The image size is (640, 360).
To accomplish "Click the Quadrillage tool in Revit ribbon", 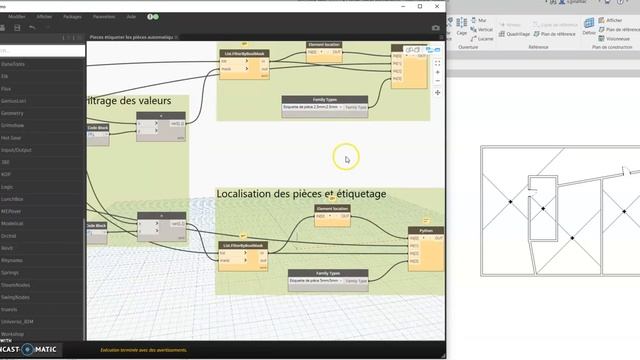I will point(514,34).
